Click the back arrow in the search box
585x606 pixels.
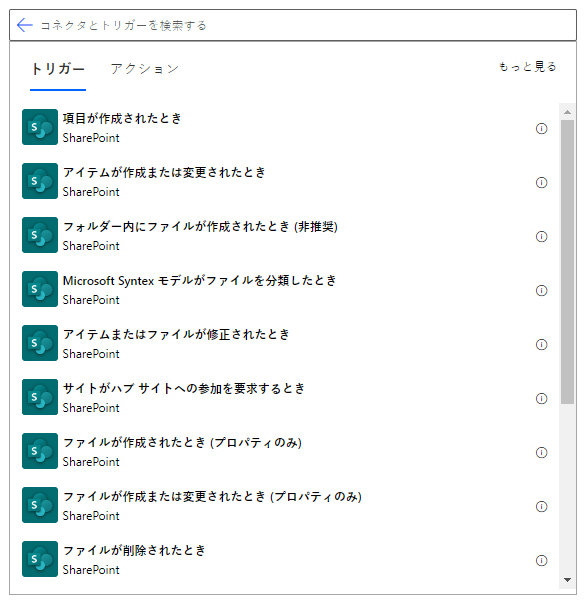(x=25, y=26)
